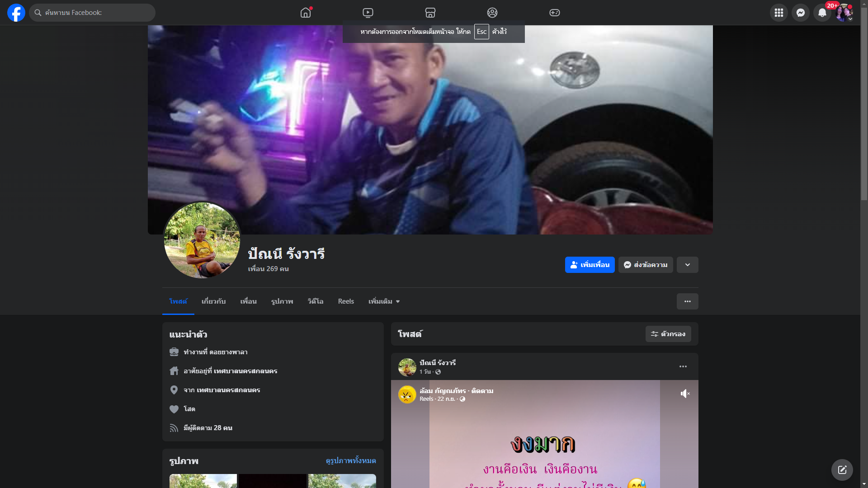Open the Messenger icon in header
Image resolution: width=868 pixels, height=488 pixels.
800,13
